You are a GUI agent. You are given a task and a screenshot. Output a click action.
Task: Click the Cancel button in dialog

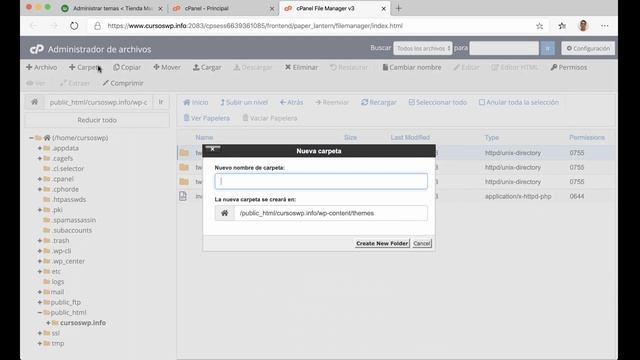(422, 243)
